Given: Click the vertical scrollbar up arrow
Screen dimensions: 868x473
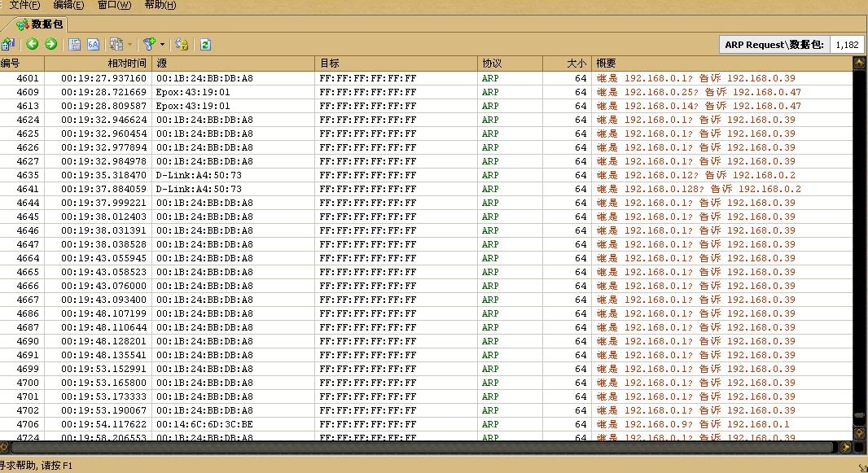Looking at the screenshot, I should [859, 63].
